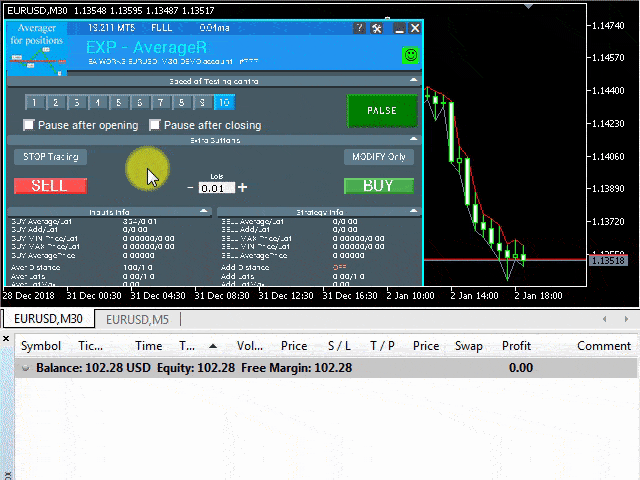Enable Pause after opening checkbox

point(29,125)
